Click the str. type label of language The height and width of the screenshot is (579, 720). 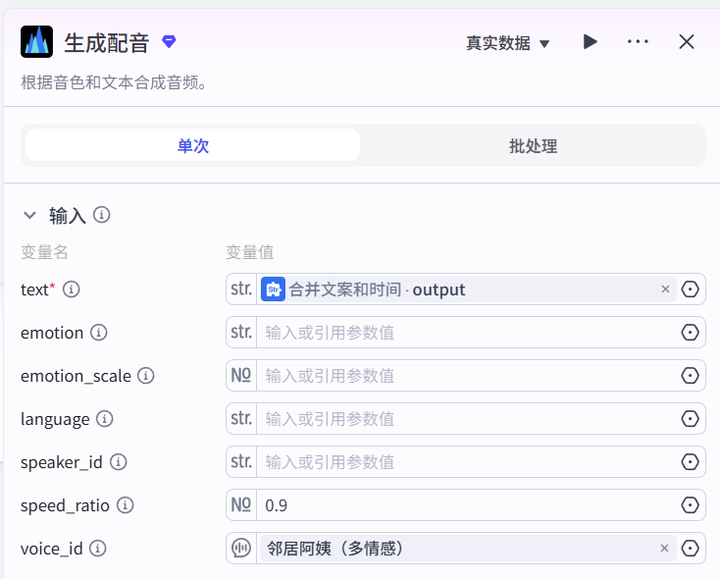pyautogui.click(x=241, y=419)
